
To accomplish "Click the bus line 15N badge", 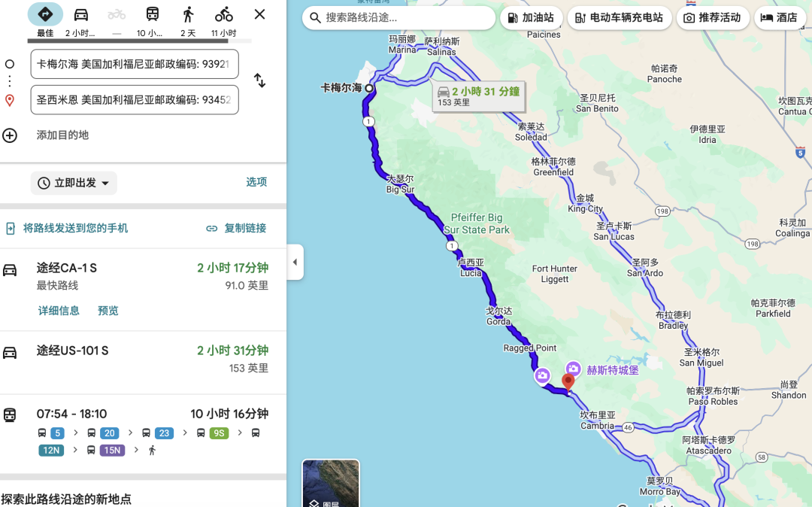I will tap(112, 450).
